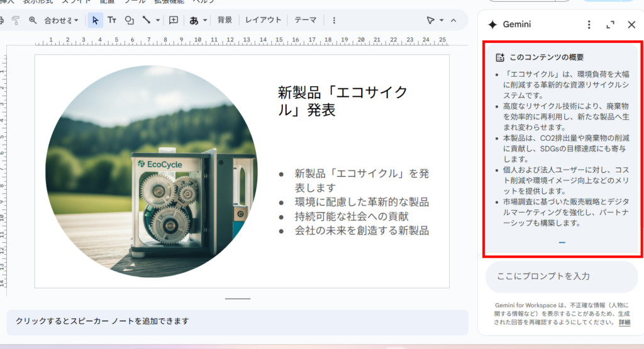Click the テーマ theme button
This screenshot has width=644, height=349.
pyautogui.click(x=306, y=20)
